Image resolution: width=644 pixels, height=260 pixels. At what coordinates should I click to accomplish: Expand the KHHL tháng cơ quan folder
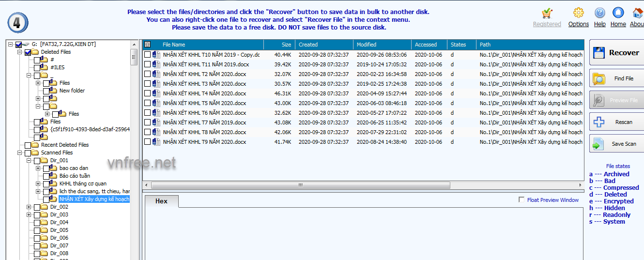pyautogui.click(x=38, y=184)
